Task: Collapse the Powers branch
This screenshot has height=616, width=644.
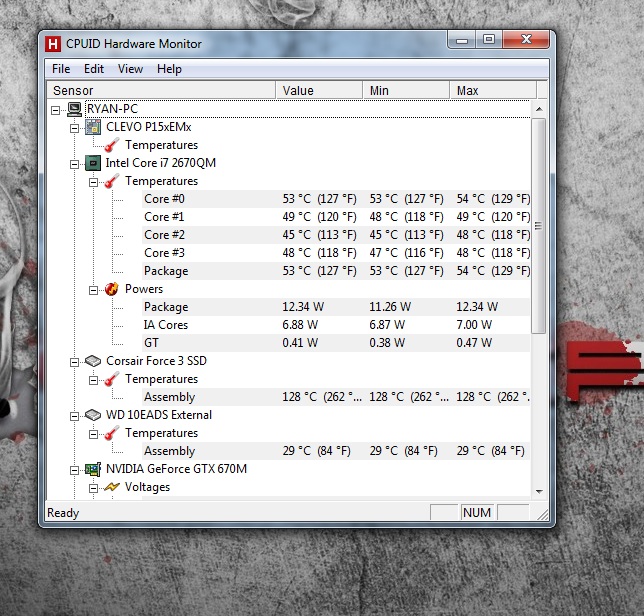Action: 94,290
